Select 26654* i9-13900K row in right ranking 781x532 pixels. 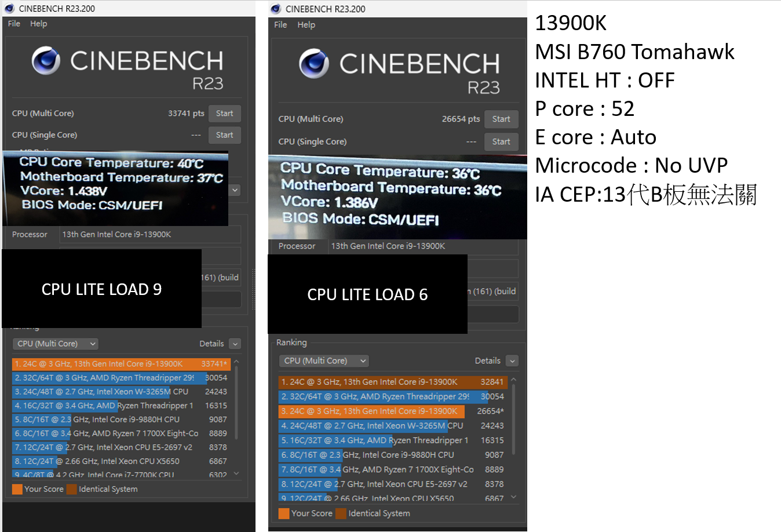393,411
